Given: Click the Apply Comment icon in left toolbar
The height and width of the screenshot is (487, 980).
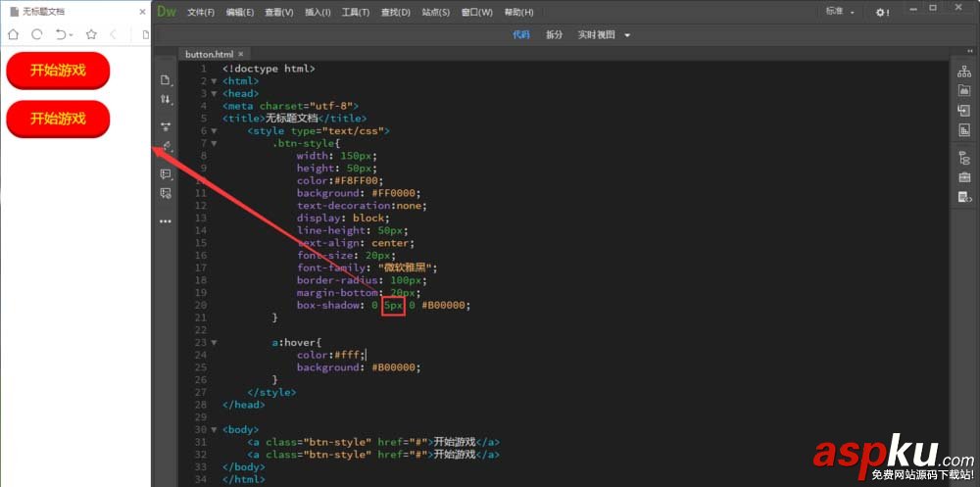Looking at the screenshot, I should [165, 173].
